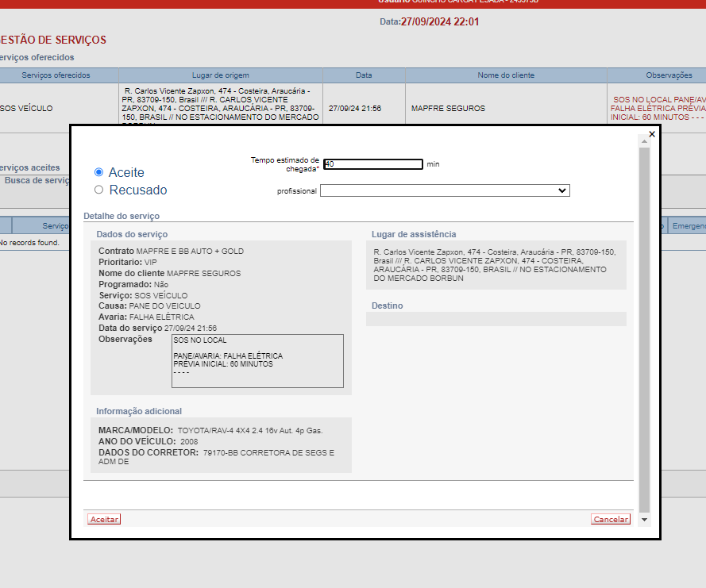Click the dialog's vertical scrollbar track

pos(644,317)
